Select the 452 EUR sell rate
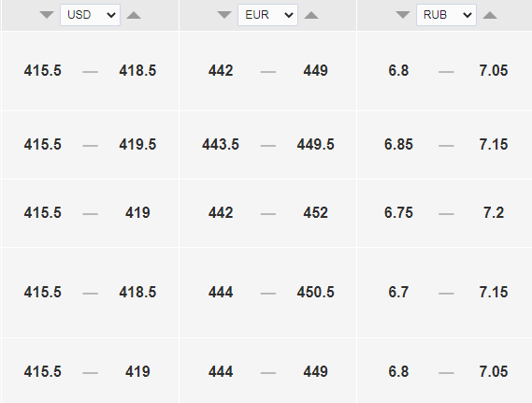This screenshot has height=403, width=532. [315, 213]
